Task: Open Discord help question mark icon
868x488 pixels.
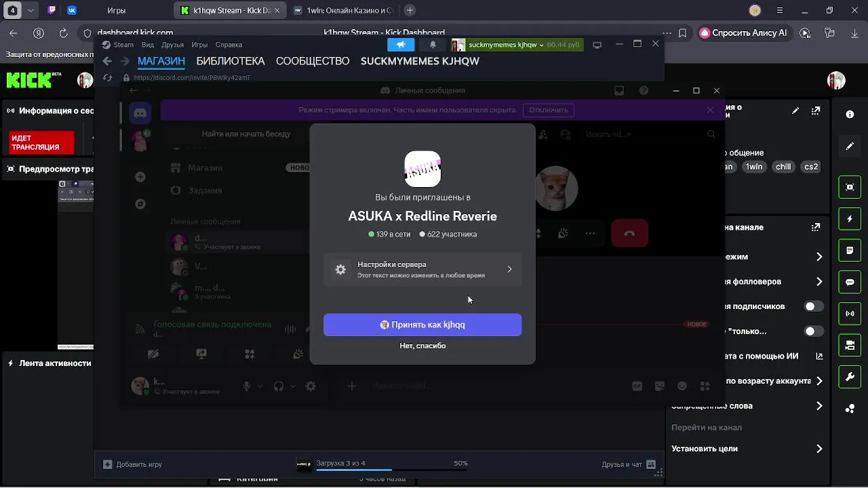Action: pyautogui.click(x=644, y=91)
